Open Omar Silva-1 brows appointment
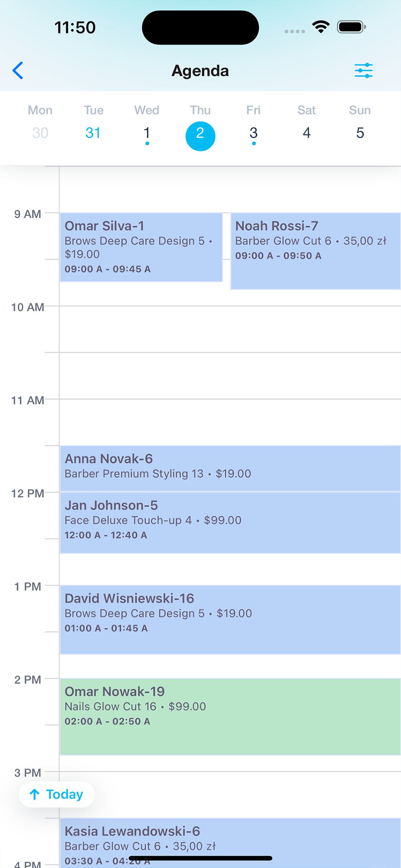The image size is (401, 868). click(x=142, y=247)
